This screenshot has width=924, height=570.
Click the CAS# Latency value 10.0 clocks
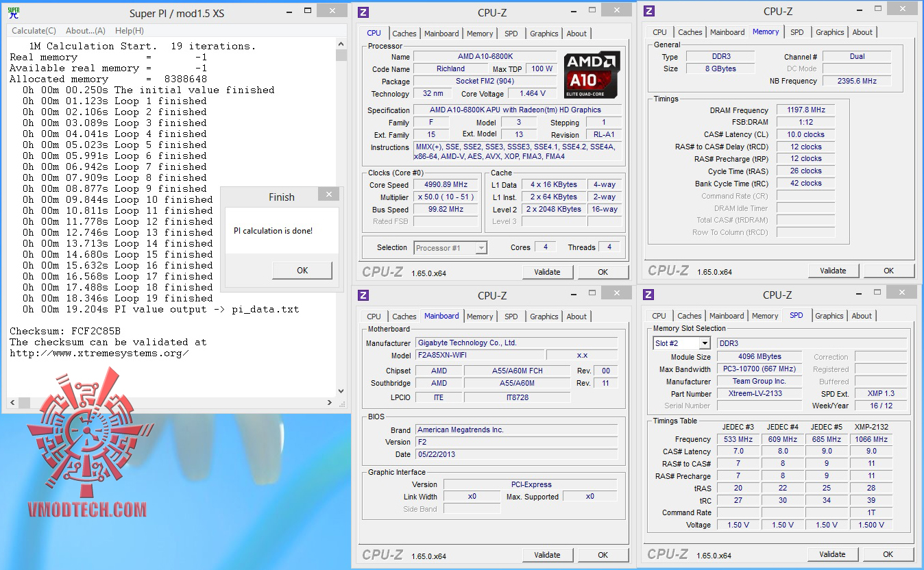click(805, 135)
